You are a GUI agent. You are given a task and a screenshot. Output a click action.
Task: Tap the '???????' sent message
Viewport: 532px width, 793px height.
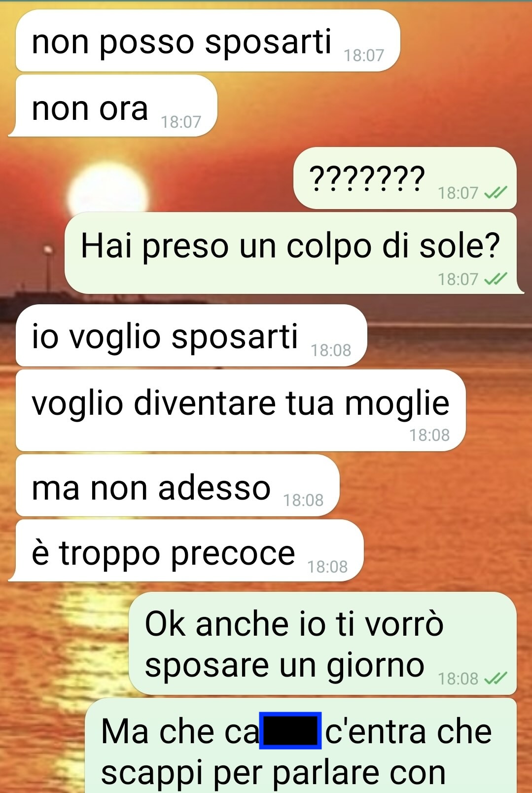coord(405,178)
